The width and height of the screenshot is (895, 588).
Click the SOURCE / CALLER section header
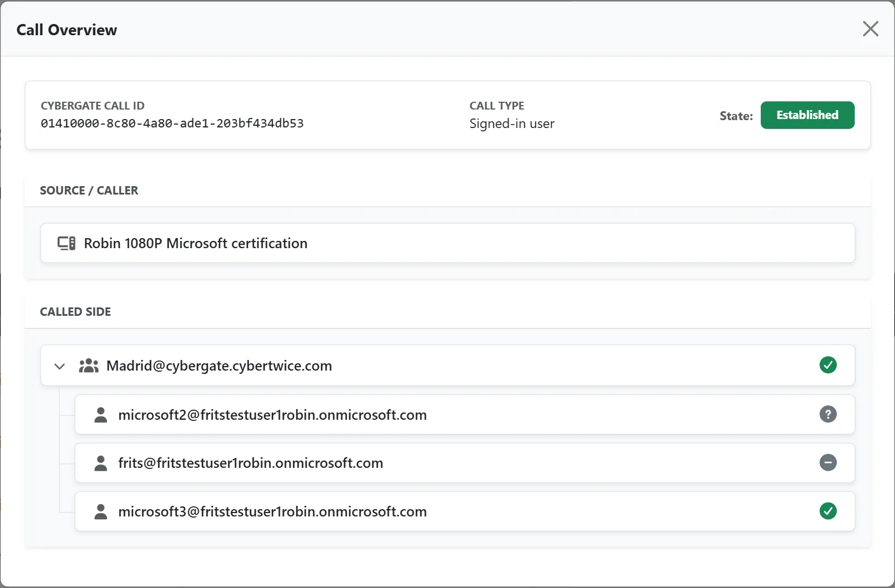point(89,191)
